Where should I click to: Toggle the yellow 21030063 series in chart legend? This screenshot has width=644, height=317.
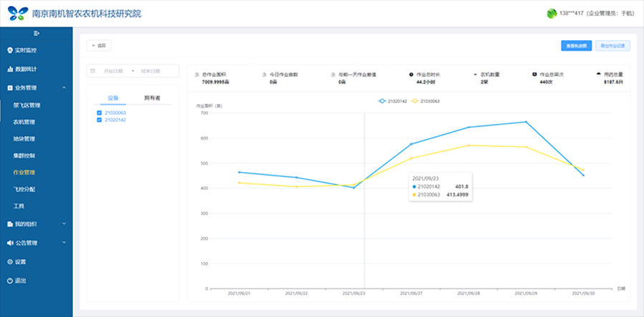(x=426, y=100)
